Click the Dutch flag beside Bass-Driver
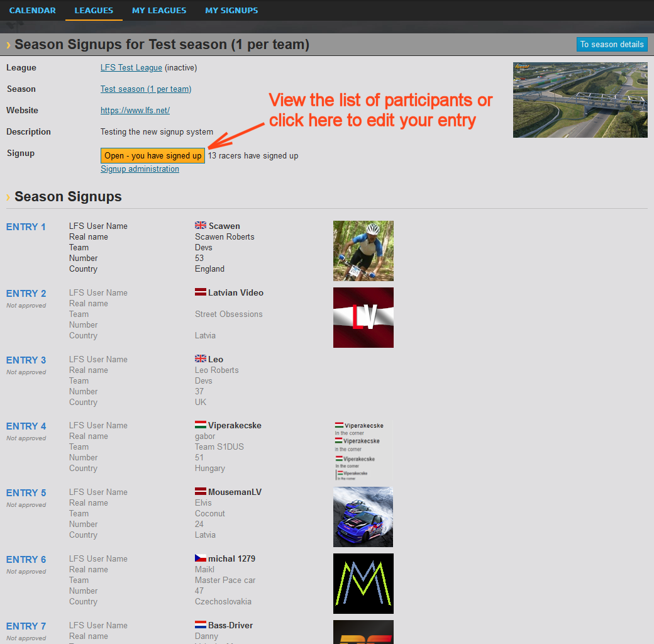This screenshot has width=654, height=644. coord(201,625)
